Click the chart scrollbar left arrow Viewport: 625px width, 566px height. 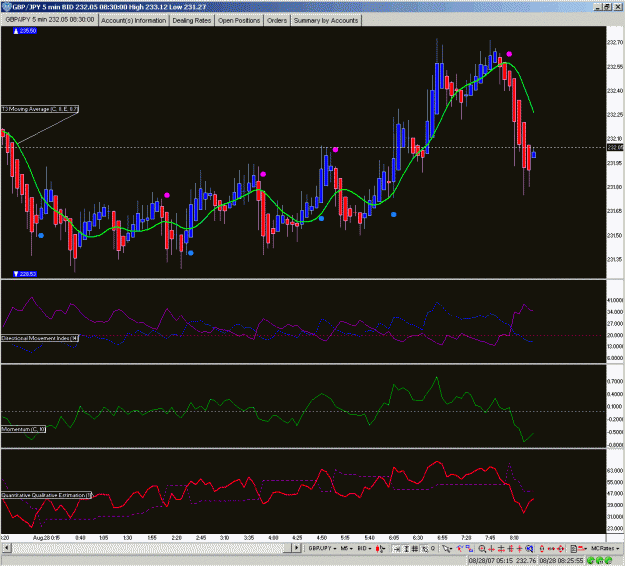pyautogui.click(x=6, y=548)
